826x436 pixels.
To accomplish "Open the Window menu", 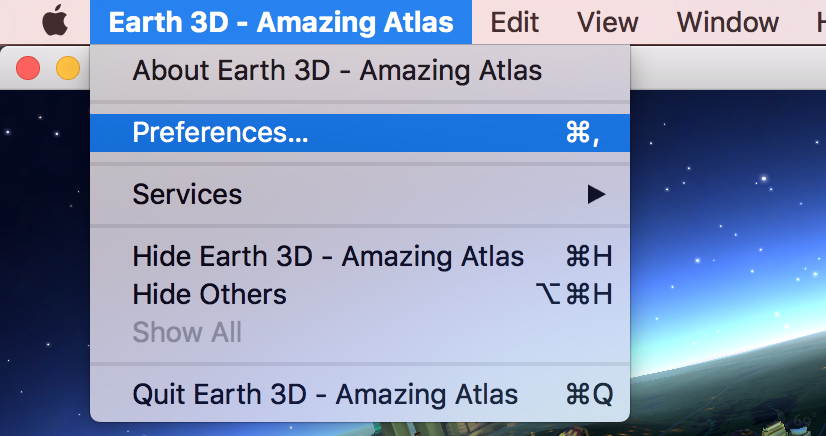I will click(727, 22).
